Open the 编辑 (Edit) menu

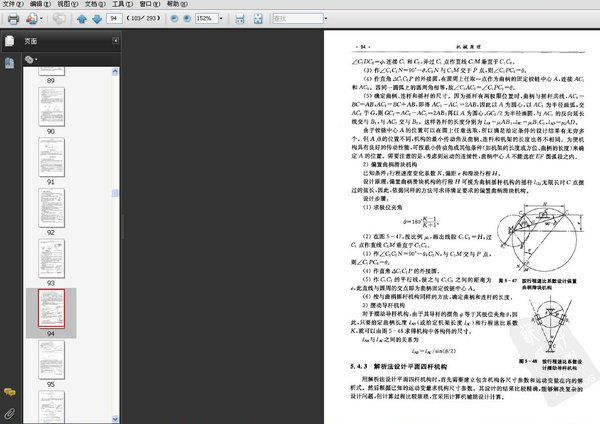pos(40,4)
